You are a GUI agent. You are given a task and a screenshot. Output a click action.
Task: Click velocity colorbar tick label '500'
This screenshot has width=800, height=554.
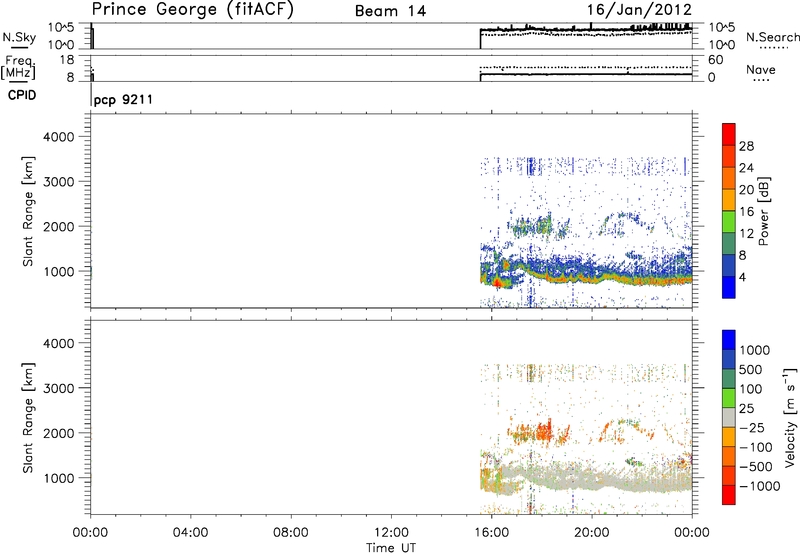click(751, 369)
